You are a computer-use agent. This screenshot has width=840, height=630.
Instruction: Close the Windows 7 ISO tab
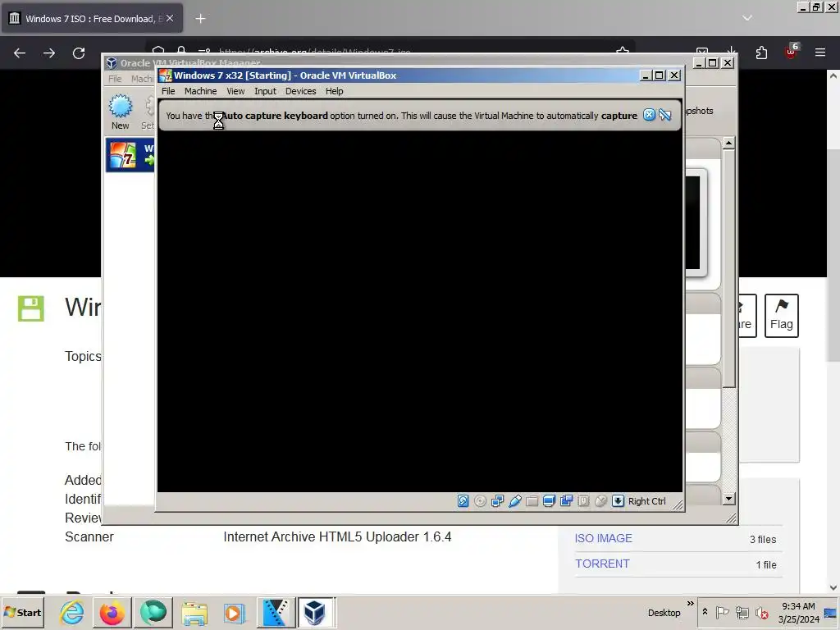click(x=169, y=18)
